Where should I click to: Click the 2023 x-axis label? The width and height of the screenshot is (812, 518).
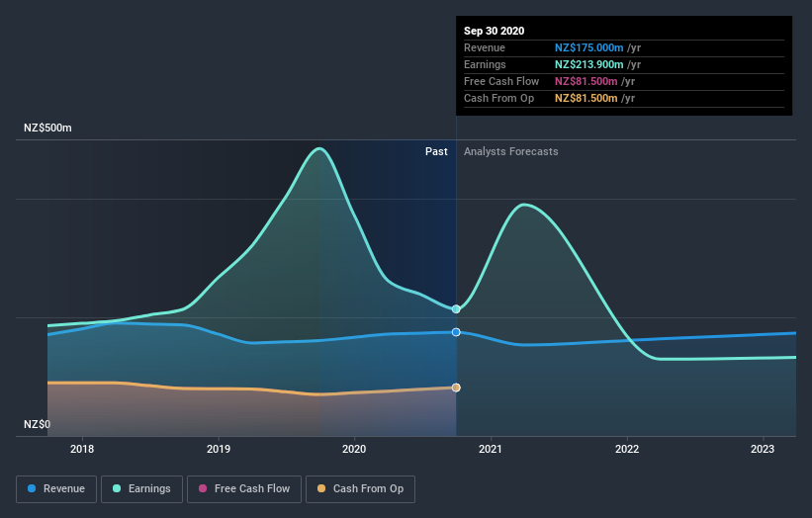click(x=763, y=449)
